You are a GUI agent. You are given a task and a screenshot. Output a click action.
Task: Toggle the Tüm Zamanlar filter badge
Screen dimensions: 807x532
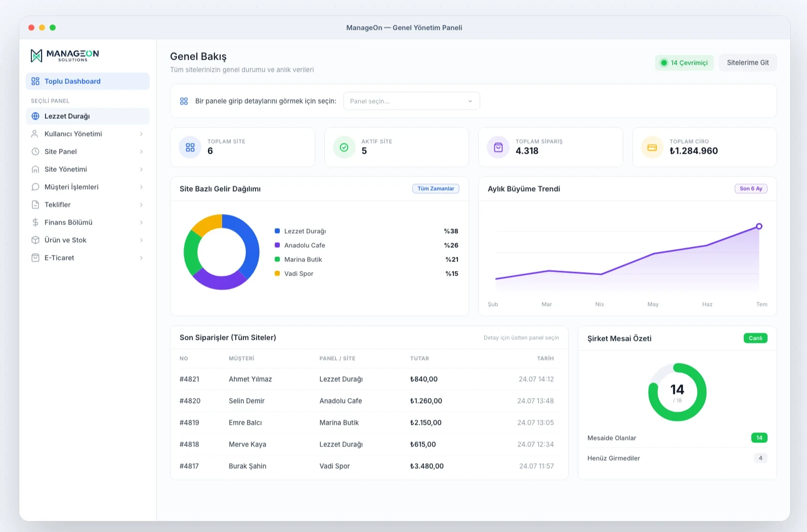[x=436, y=189]
